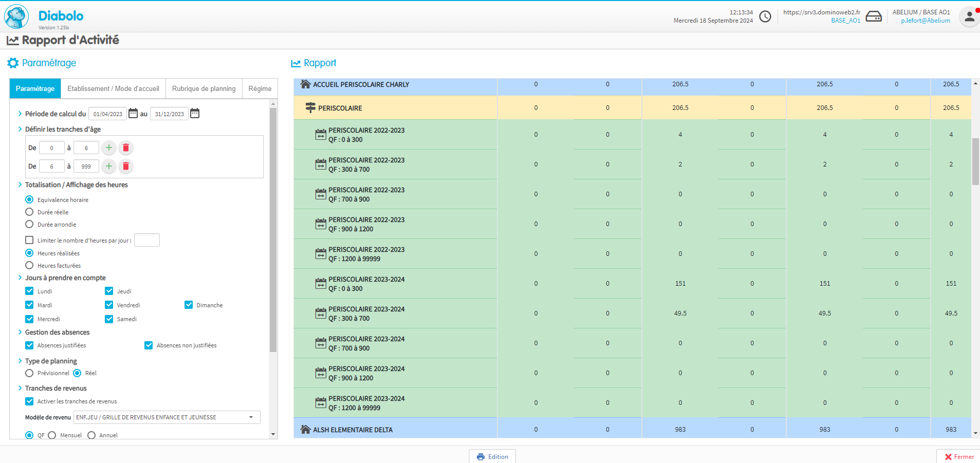The width and height of the screenshot is (980, 463).
Task: Open the user profile avatar
Action: click(x=969, y=16)
